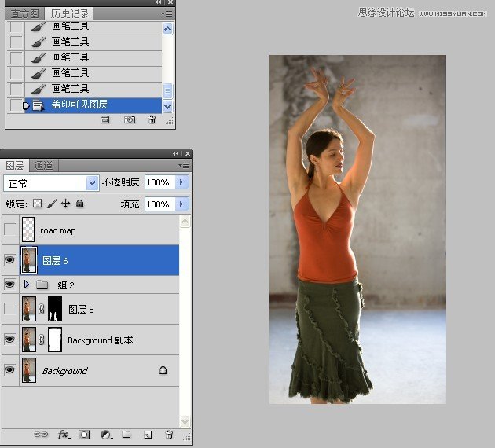Delete current state in History panel
This screenshot has width=495, height=448.
pos(152,119)
